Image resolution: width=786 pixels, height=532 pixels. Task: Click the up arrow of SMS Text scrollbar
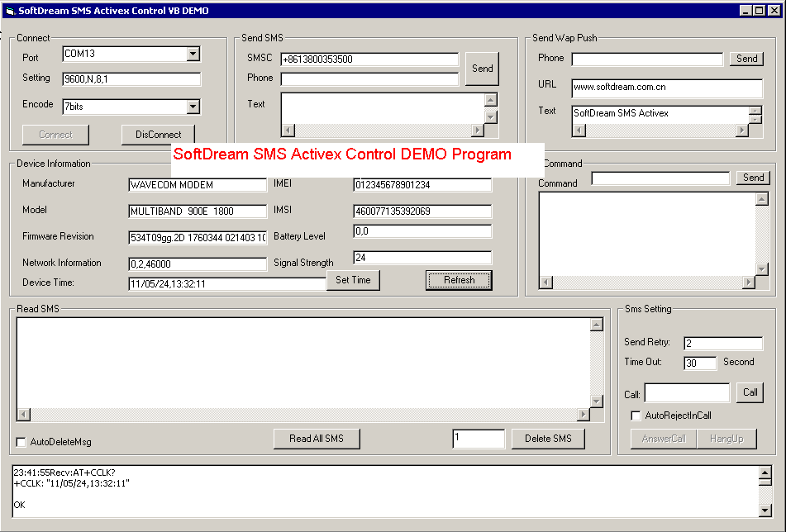coord(491,100)
